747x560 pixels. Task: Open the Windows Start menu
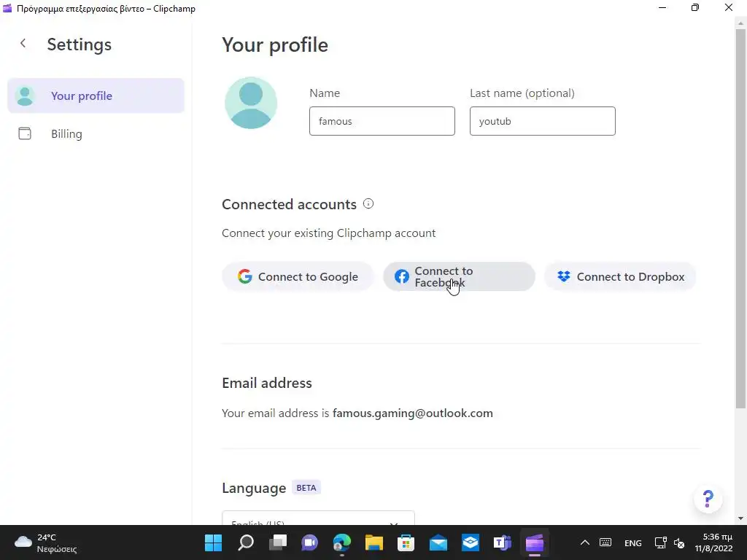[x=213, y=542]
